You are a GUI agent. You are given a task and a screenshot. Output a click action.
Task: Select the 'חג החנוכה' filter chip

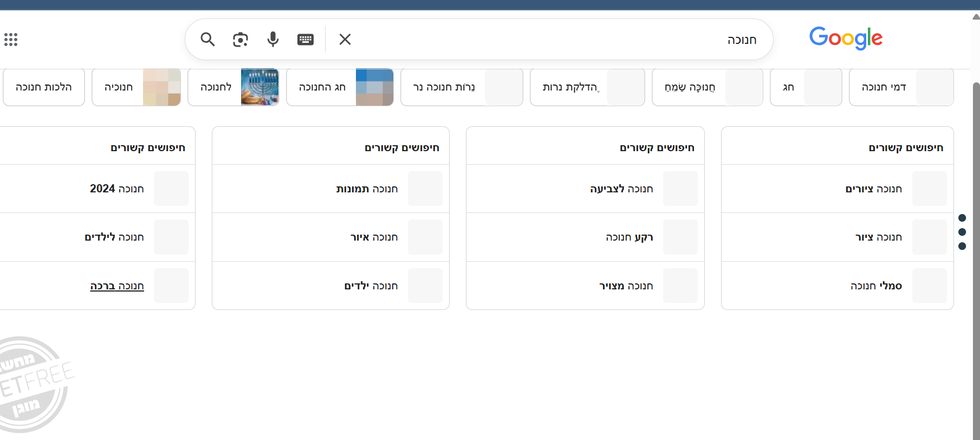tap(322, 87)
